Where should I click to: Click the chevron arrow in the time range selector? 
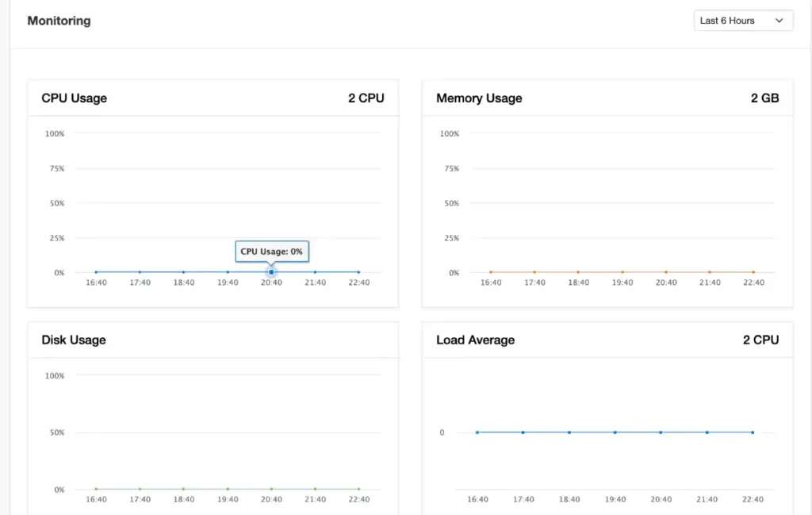point(779,21)
